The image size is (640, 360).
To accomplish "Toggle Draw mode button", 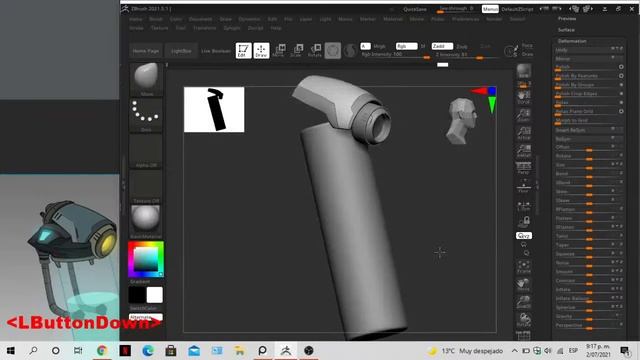I will [261, 51].
